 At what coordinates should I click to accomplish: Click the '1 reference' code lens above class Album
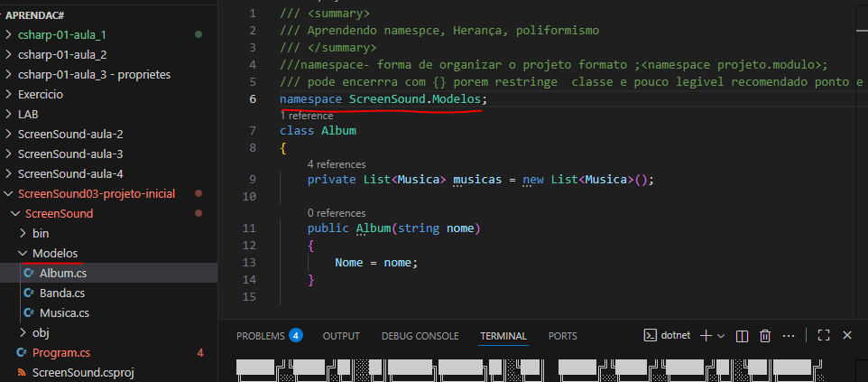click(307, 116)
